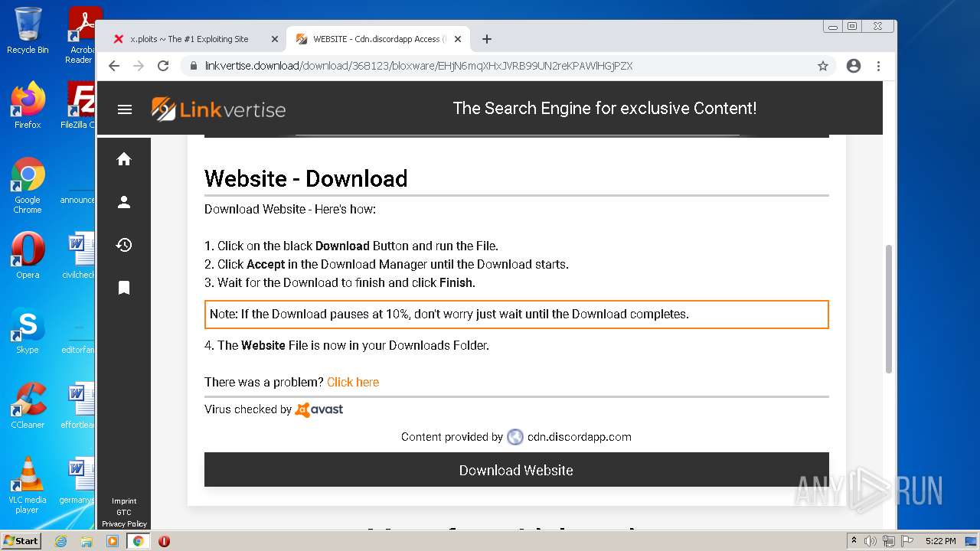This screenshot has height=551, width=980.
Task: Open File Explorer from taskbar
Action: pos(87,541)
